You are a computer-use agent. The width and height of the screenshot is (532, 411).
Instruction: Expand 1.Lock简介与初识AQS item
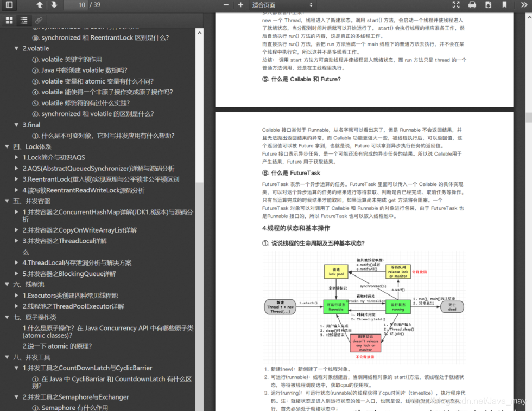tap(16, 157)
